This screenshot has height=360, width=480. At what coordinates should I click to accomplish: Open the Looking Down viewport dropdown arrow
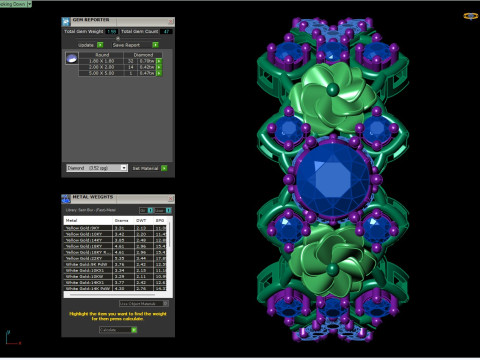29,4
